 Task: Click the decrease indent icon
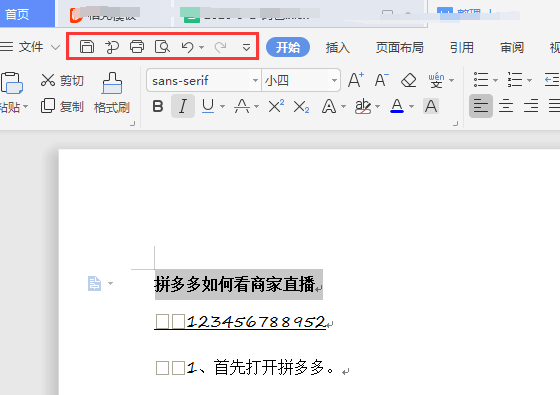552,80
